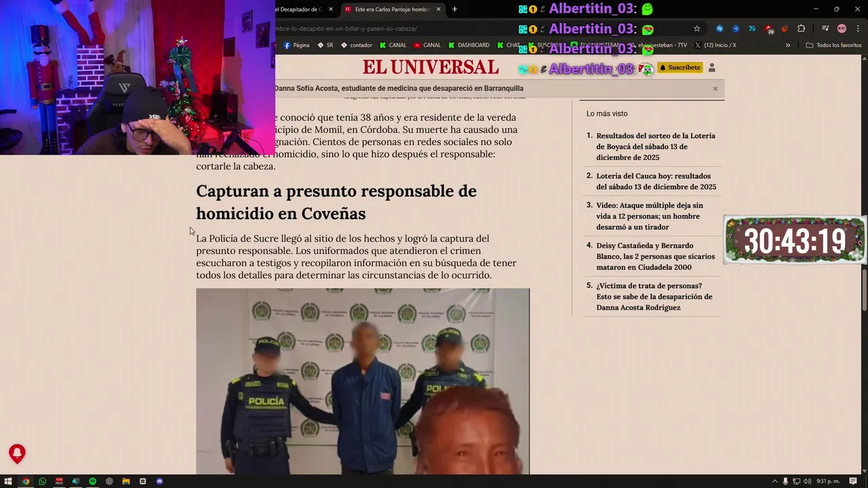The height and width of the screenshot is (488, 868).
Task: Close the 'el Decapitador' tab
Action: click(x=331, y=9)
